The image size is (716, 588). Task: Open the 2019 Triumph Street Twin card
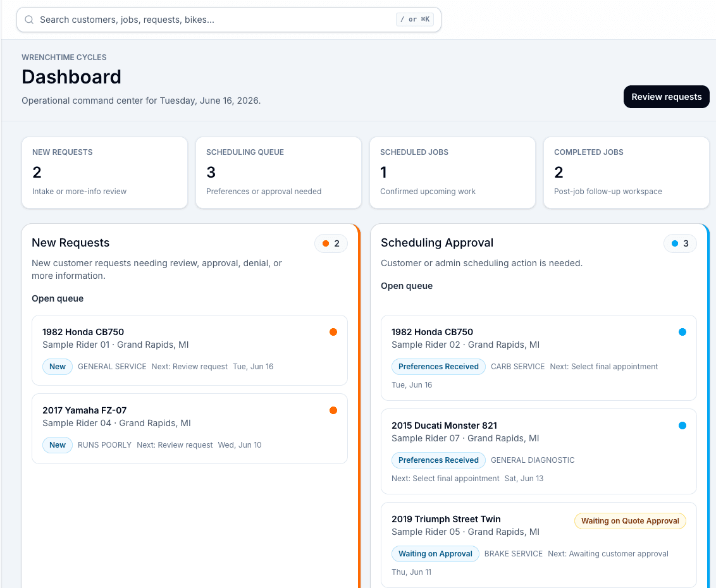pos(539,545)
